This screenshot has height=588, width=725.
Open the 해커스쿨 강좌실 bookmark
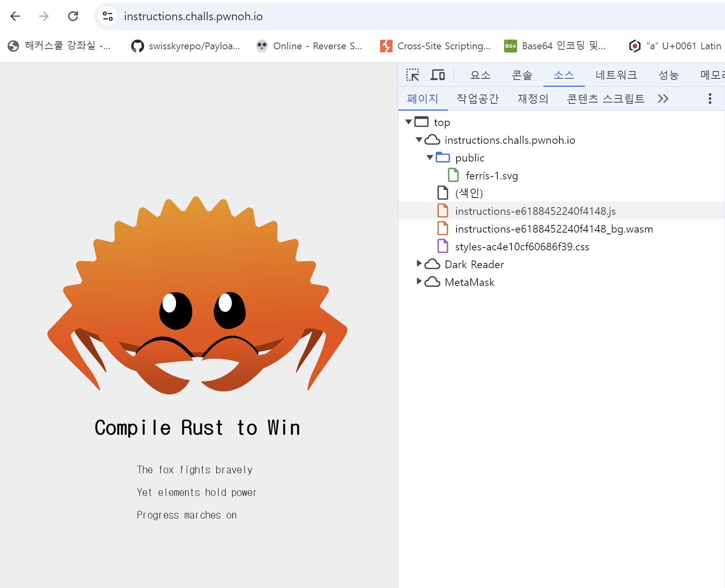click(59, 46)
